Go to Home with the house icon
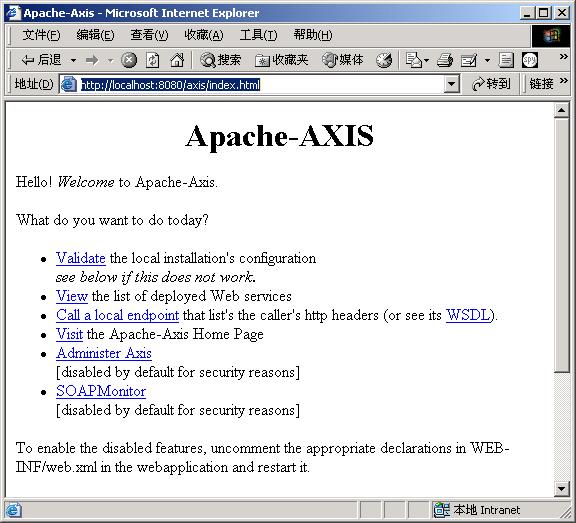 pyautogui.click(x=177, y=60)
